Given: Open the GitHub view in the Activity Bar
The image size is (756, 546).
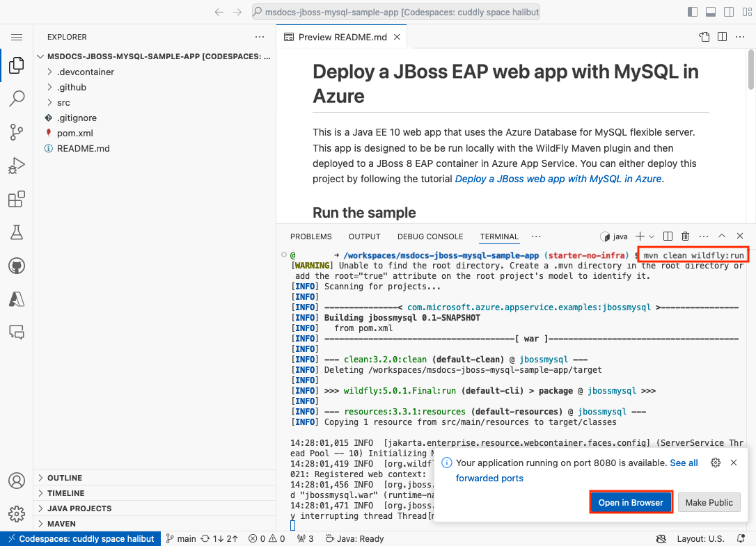Looking at the screenshot, I should coord(17,266).
